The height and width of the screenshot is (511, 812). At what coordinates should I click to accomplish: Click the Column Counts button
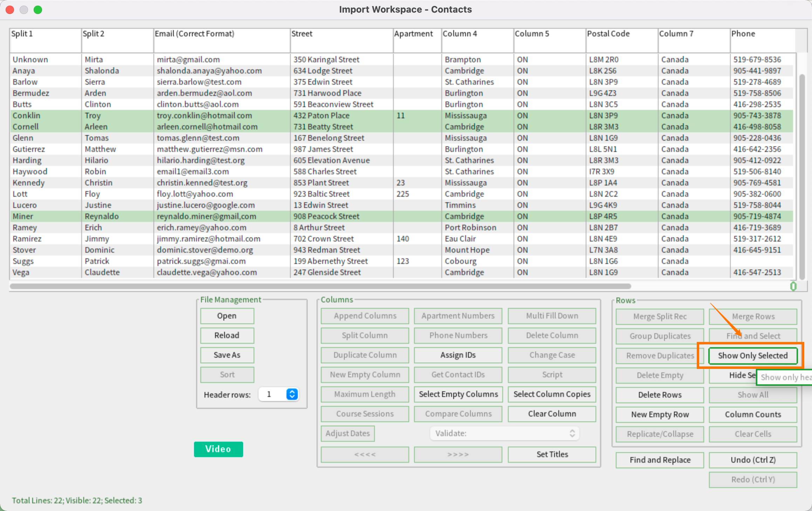click(x=753, y=414)
